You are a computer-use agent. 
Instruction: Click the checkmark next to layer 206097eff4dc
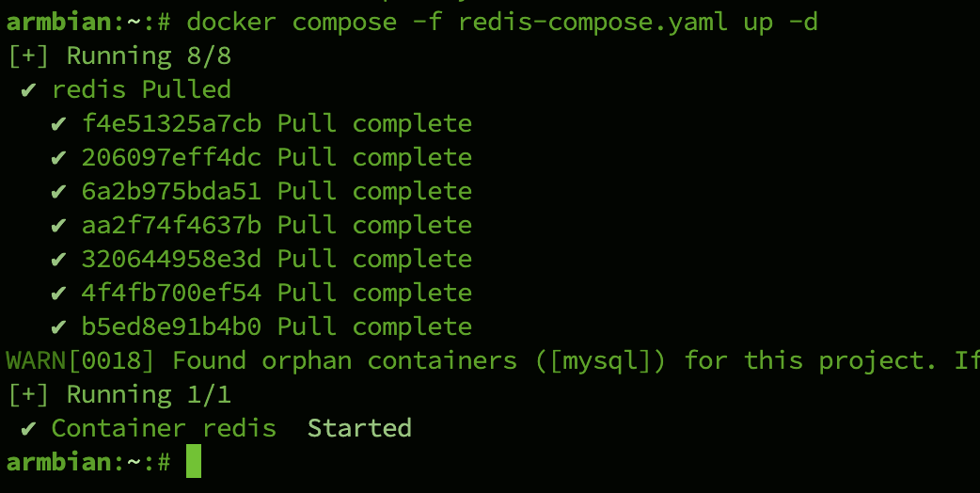point(59,158)
